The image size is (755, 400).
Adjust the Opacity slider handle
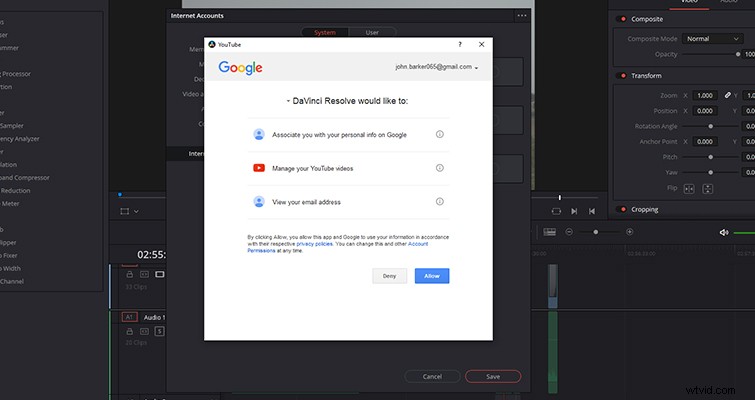click(738, 54)
